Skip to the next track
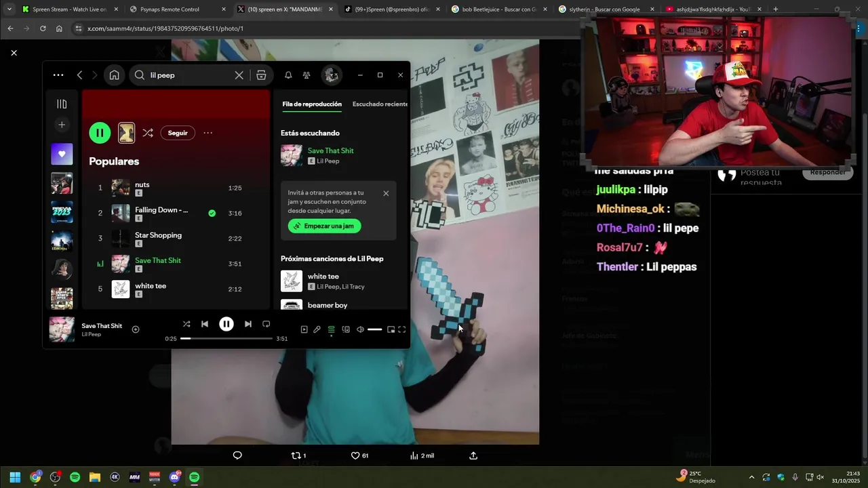 [248, 324]
